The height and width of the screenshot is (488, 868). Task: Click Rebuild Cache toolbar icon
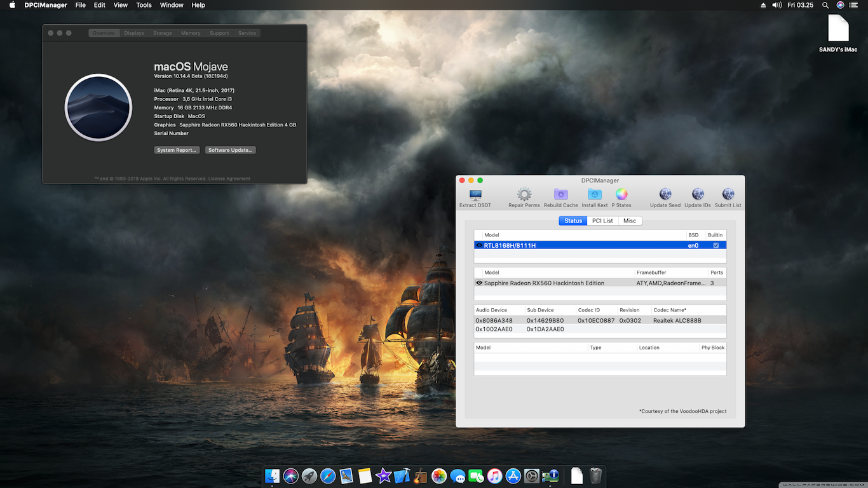click(x=560, y=194)
